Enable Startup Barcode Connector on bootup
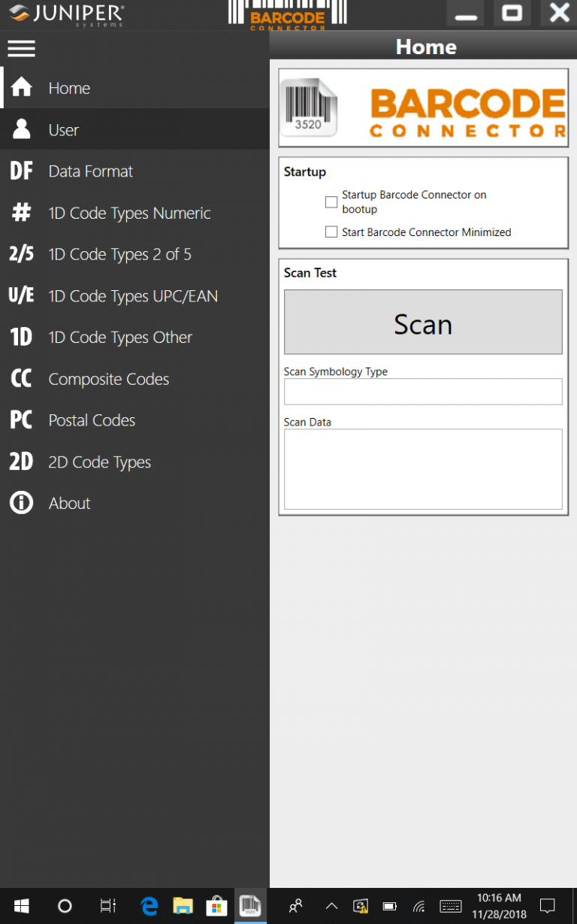The width and height of the screenshot is (577, 924). (x=331, y=201)
